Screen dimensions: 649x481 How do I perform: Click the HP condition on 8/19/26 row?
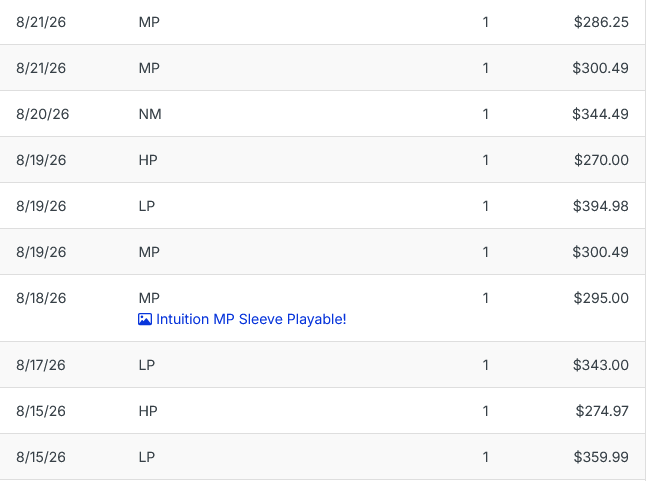pyautogui.click(x=148, y=160)
